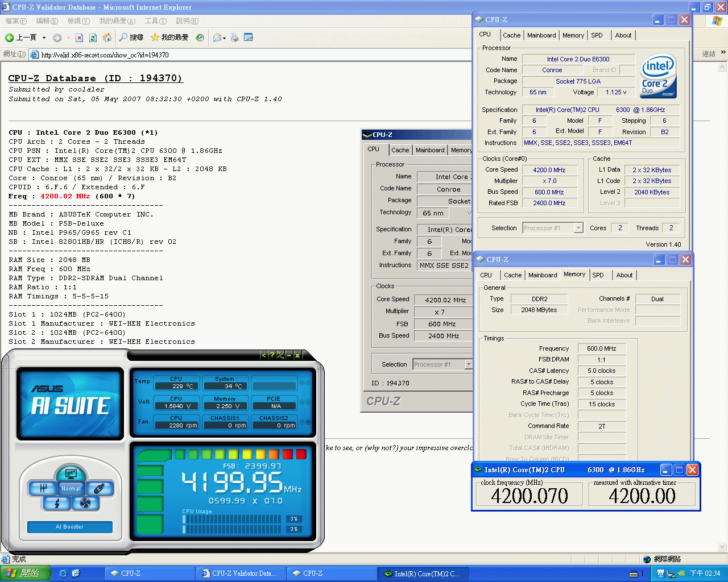This screenshot has height=582, width=728.
Task: Click the Internet Explorer quick launch icon in taskbar
Action: (63, 573)
